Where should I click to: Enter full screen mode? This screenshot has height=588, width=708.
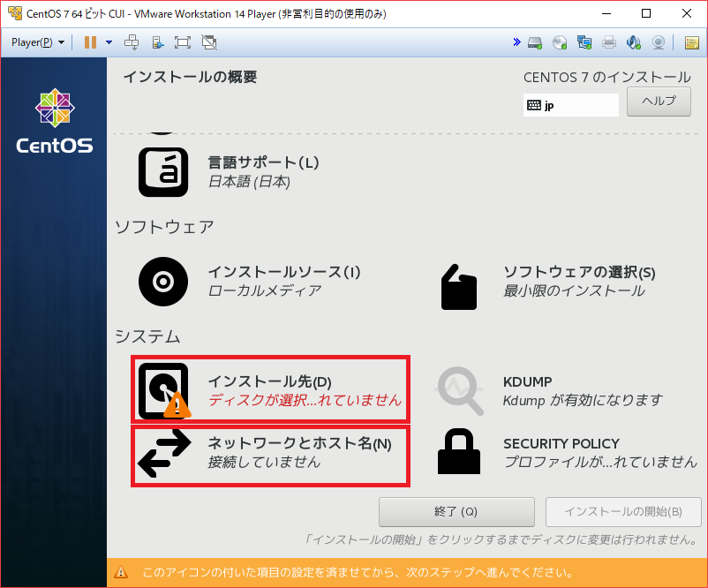tap(183, 42)
